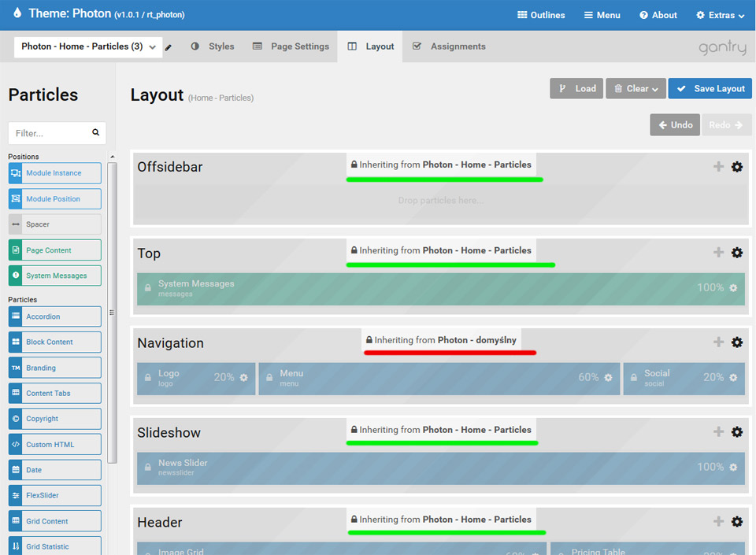Click the News Slider particle block
This screenshot has height=555, width=756.
click(x=441, y=468)
